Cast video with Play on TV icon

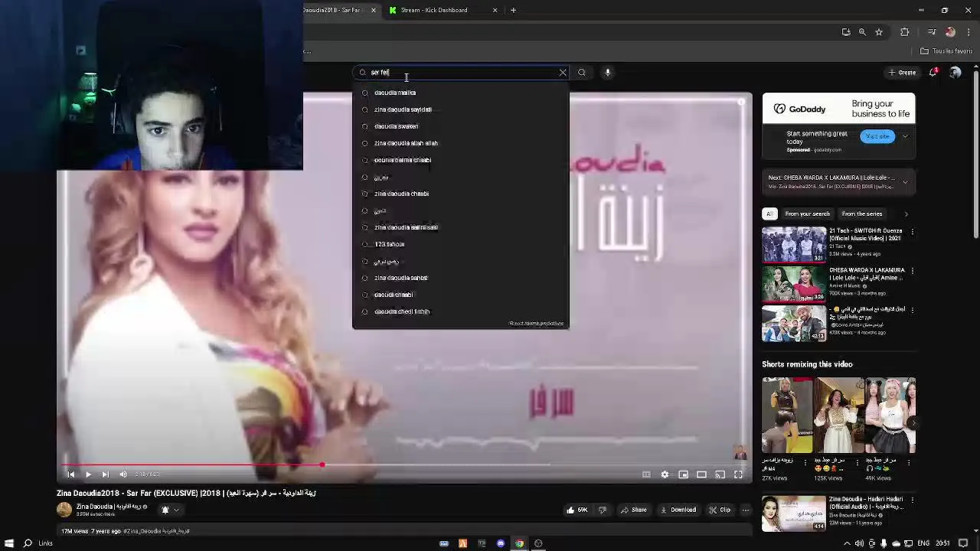pyautogui.click(x=720, y=474)
